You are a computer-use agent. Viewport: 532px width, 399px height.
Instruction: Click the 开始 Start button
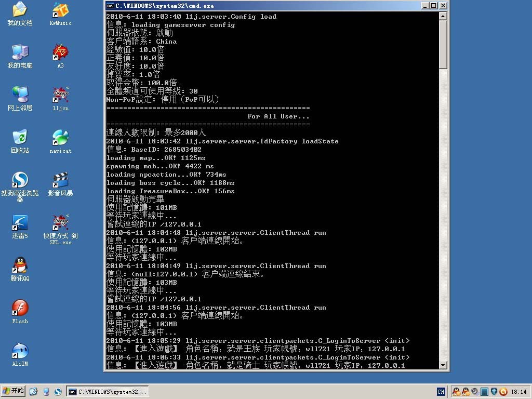(x=14, y=391)
